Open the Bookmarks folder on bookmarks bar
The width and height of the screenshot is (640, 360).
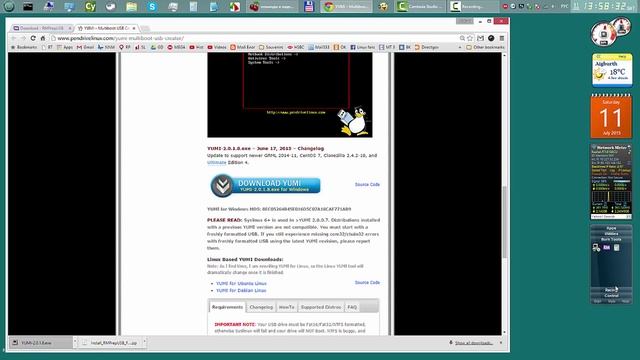(24, 47)
